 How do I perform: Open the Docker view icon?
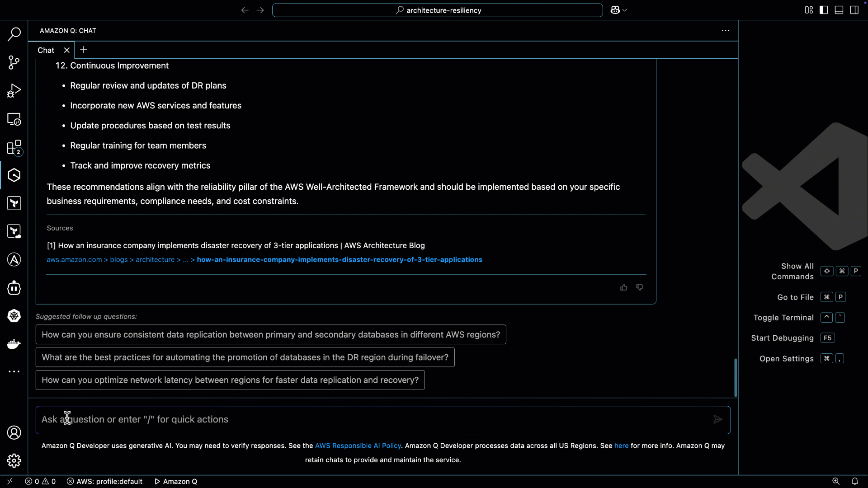(x=14, y=344)
